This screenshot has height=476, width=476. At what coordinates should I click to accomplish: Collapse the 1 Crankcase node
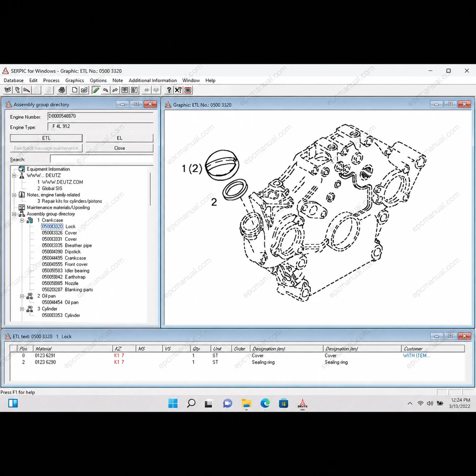(22, 220)
